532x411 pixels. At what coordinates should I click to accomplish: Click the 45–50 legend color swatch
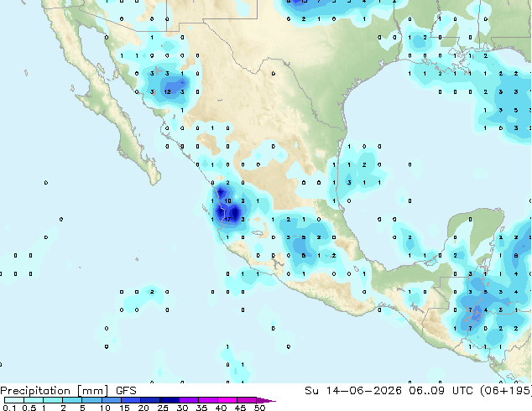point(247,400)
